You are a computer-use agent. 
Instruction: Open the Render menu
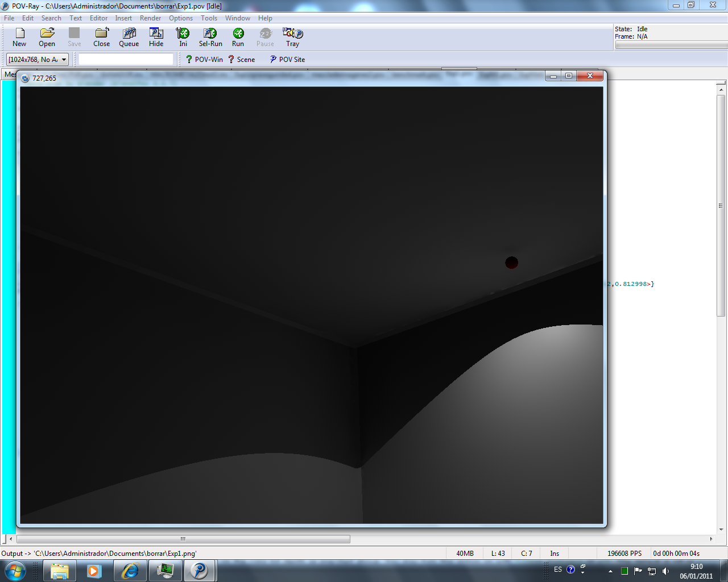pos(150,18)
